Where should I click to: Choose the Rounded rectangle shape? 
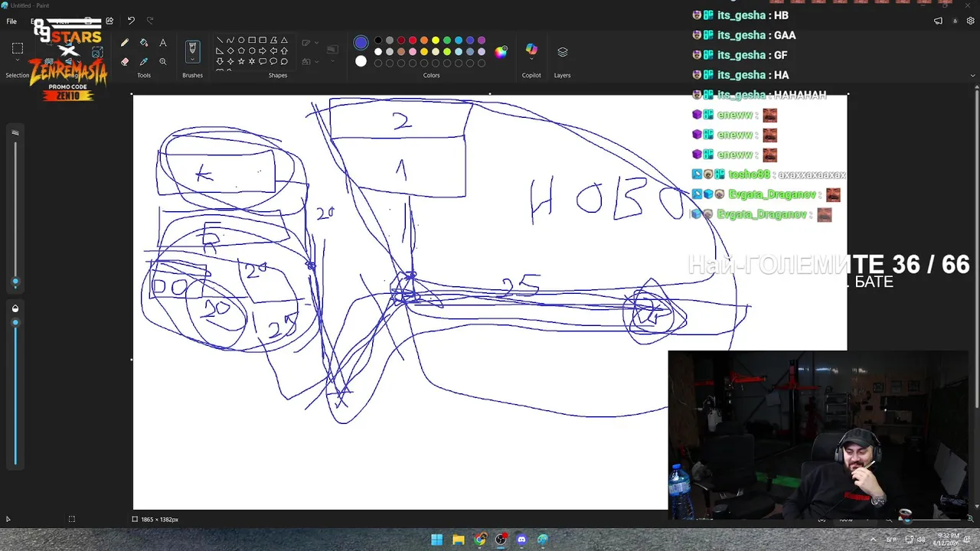click(x=263, y=40)
